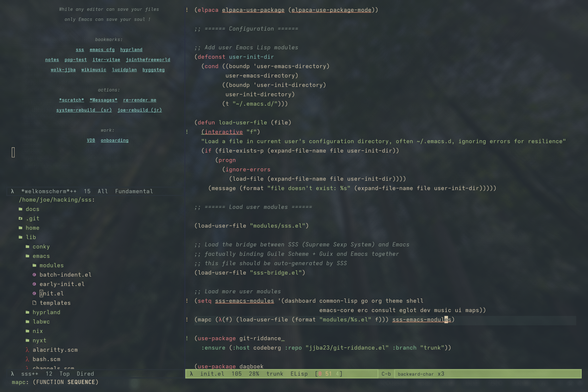The width and height of the screenshot is (588, 392).
Task: Open the hyprland bookmark link
Action: [131, 50]
